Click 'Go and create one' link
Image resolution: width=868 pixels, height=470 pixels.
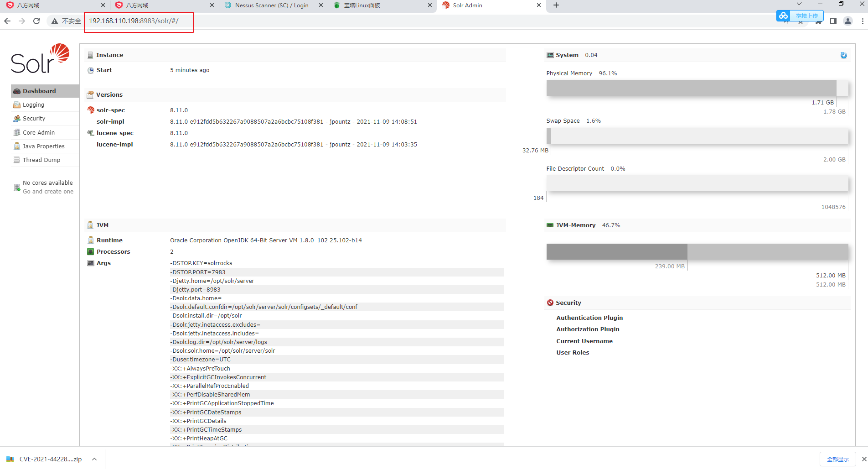pyautogui.click(x=48, y=192)
